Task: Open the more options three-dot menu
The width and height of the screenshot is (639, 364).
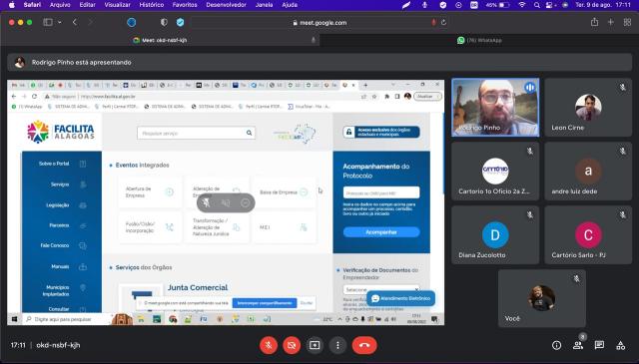Action: tap(337, 345)
